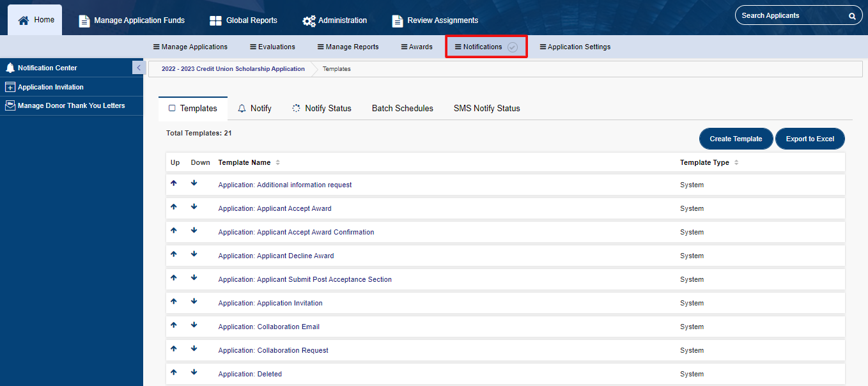Open the Manage Applications menu

tap(190, 47)
